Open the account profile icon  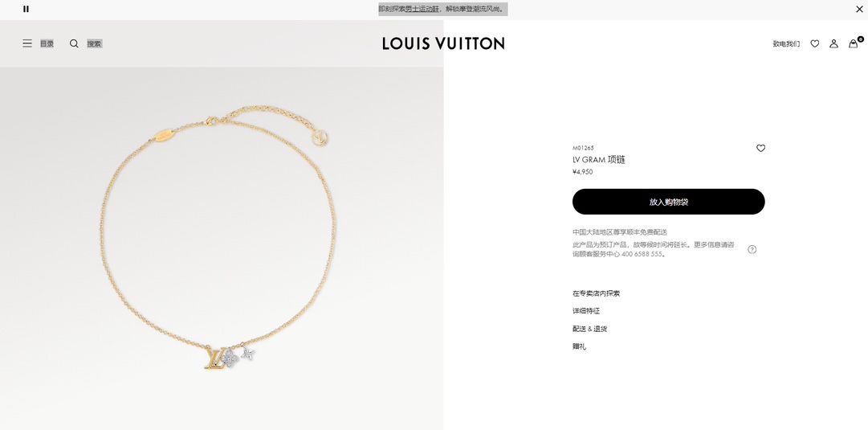[x=833, y=43]
